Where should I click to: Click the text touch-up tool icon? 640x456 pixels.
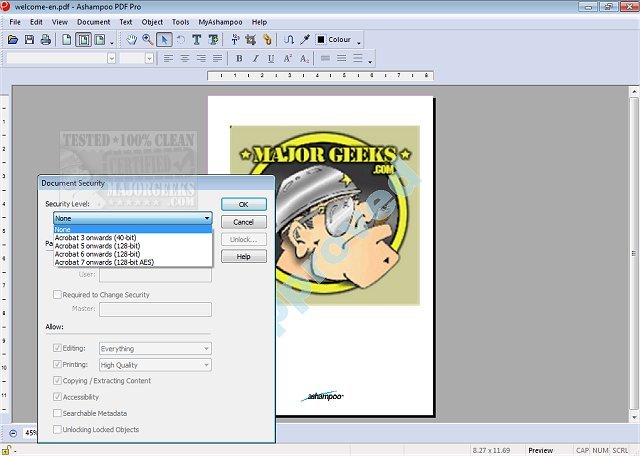pyautogui.click(x=235, y=40)
